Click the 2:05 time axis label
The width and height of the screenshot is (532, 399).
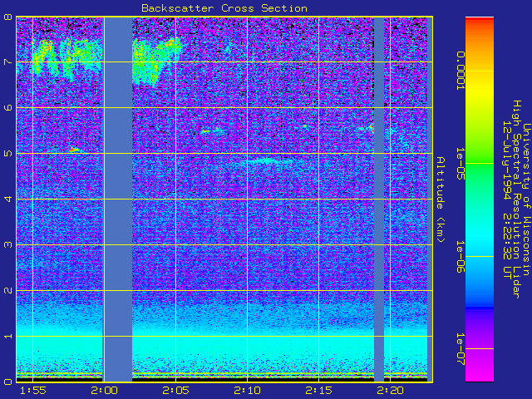(x=175, y=391)
